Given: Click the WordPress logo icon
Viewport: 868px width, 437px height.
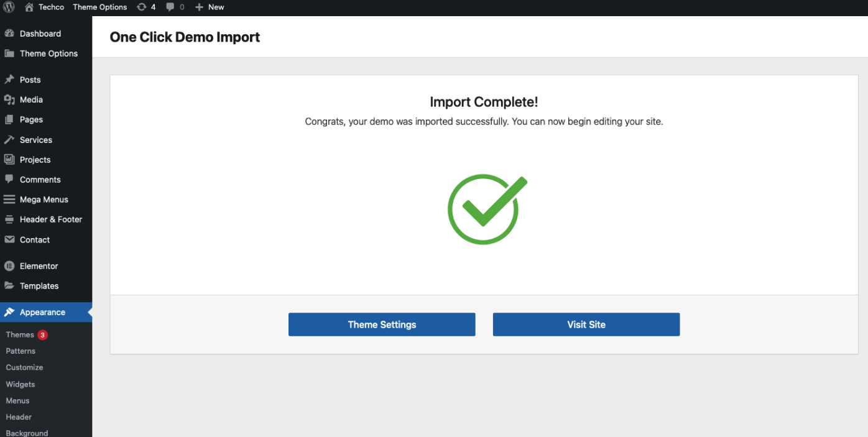Looking at the screenshot, I should pos(9,7).
